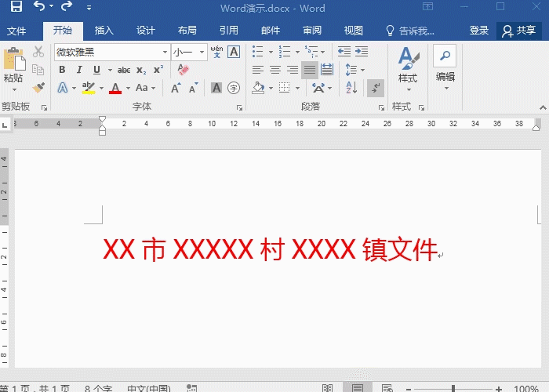Align text right
Image resolution: width=549 pixels, height=392 pixels.
293,70
